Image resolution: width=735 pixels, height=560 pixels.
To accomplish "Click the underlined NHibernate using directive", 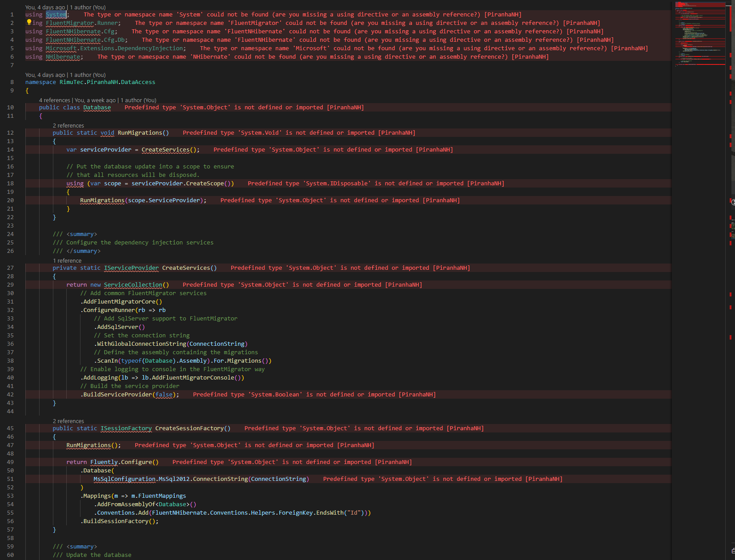I will pos(63,56).
